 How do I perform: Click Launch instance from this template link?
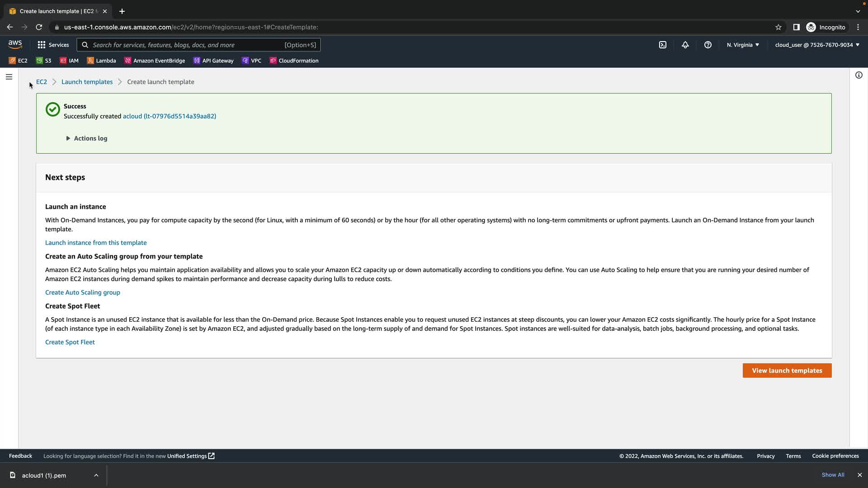(x=96, y=243)
